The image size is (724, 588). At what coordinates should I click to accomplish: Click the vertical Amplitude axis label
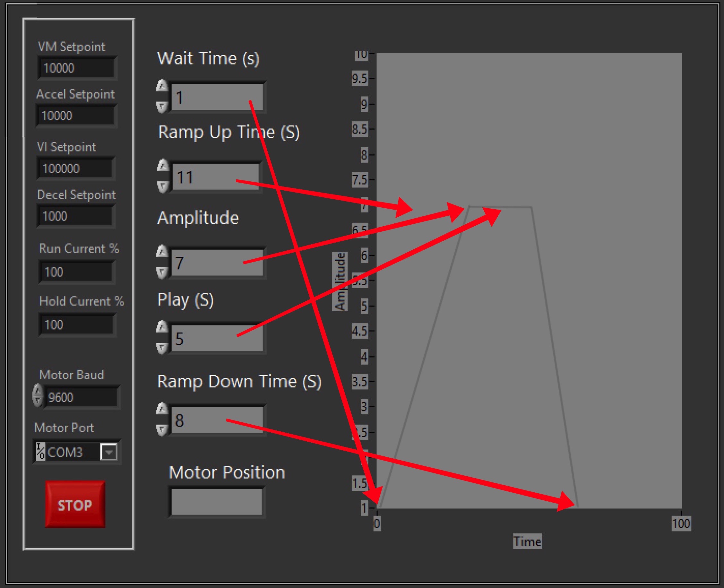[340, 281]
